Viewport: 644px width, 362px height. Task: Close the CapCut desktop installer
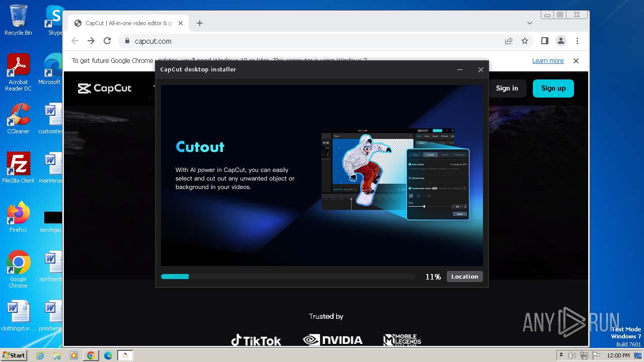tap(480, 70)
